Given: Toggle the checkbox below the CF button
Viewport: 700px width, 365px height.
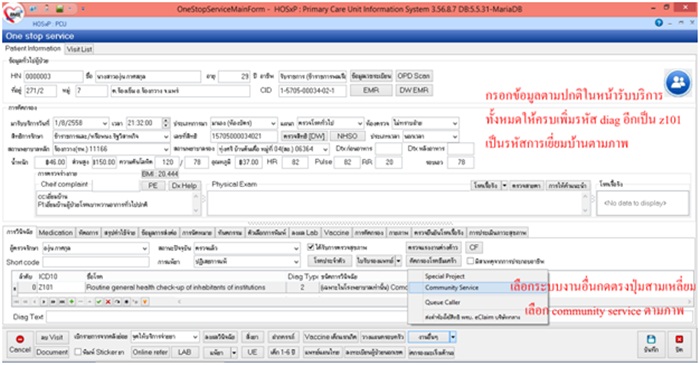Looking at the screenshot, I should coord(470,261).
